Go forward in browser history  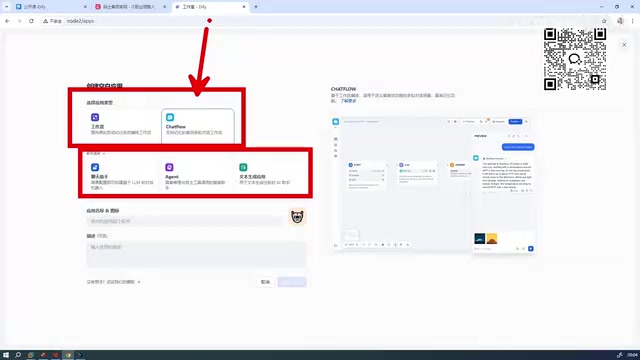19,21
